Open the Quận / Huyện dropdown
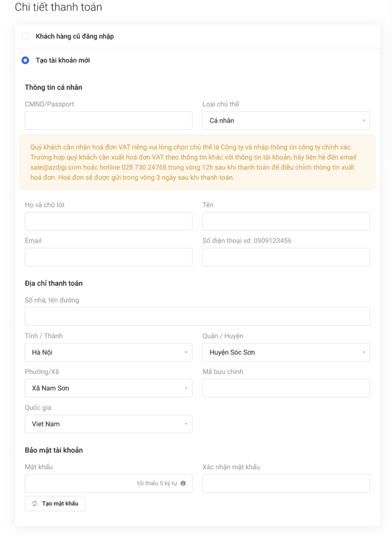This screenshot has width=392, height=539. click(286, 353)
